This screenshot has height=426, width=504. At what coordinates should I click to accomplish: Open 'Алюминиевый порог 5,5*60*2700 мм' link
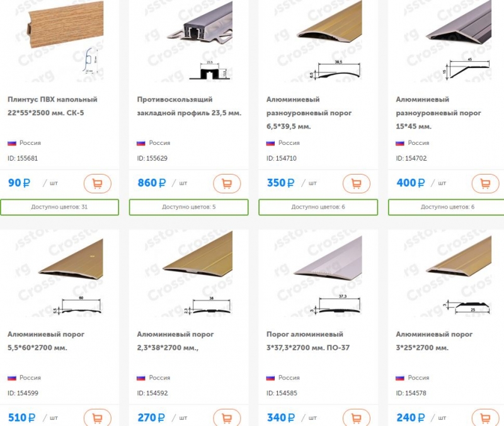46,341
